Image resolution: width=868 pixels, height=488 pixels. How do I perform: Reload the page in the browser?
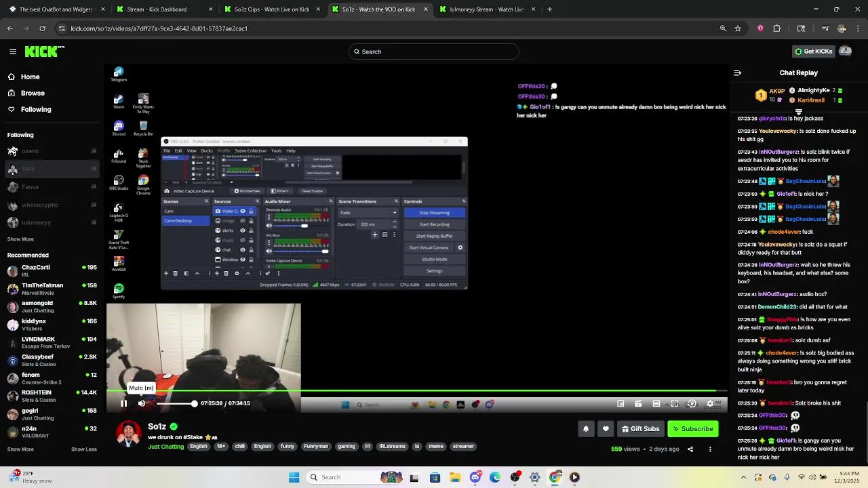click(x=42, y=28)
